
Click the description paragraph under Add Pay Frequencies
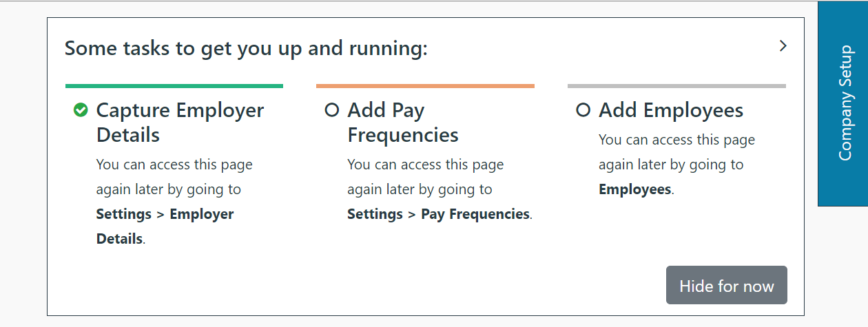coord(425,178)
